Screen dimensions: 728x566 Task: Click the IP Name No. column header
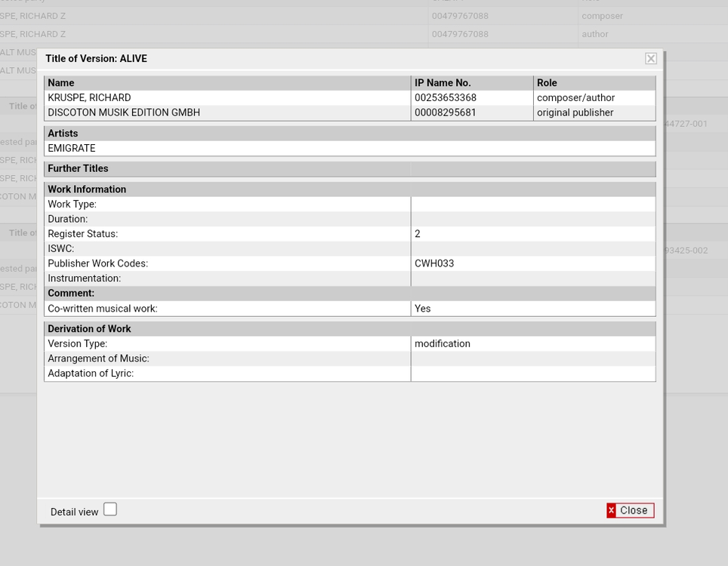(x=472, y=83)
